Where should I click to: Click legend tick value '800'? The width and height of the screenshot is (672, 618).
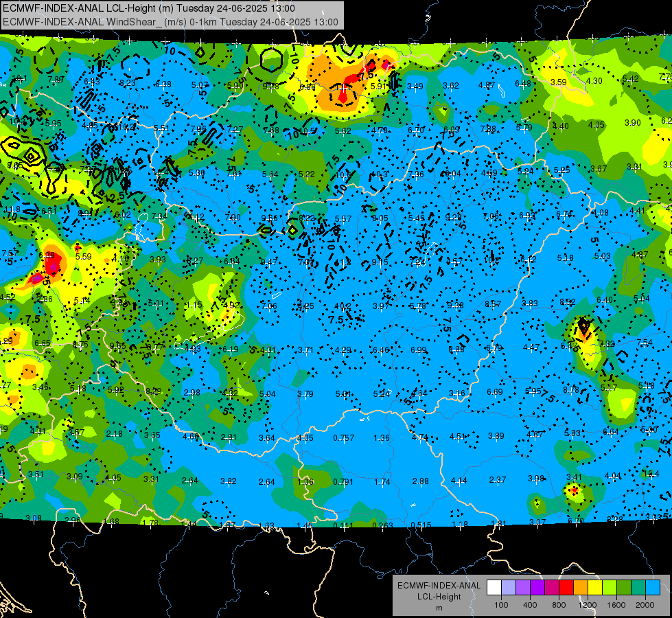click(559, 605)
